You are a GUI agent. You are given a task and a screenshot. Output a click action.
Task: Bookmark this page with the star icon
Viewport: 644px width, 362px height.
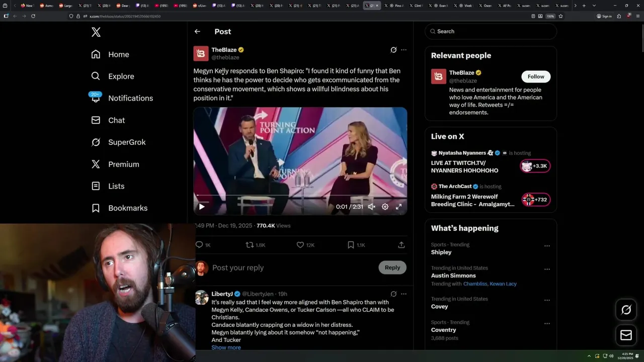(x=560, y=16)
